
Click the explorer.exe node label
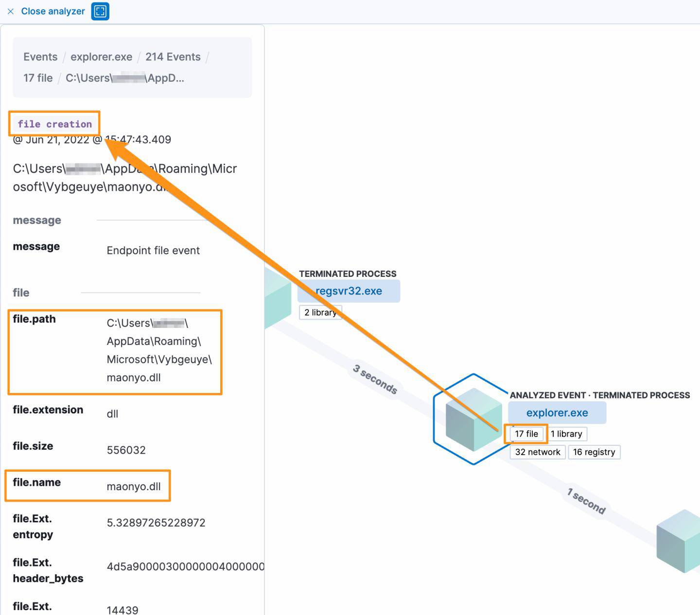(557, 413)
